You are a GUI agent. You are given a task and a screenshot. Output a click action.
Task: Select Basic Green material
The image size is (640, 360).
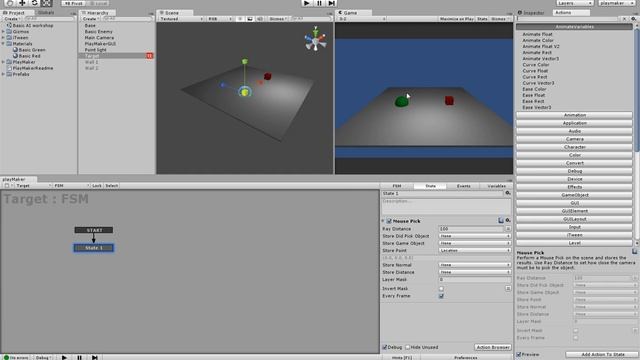29,50
